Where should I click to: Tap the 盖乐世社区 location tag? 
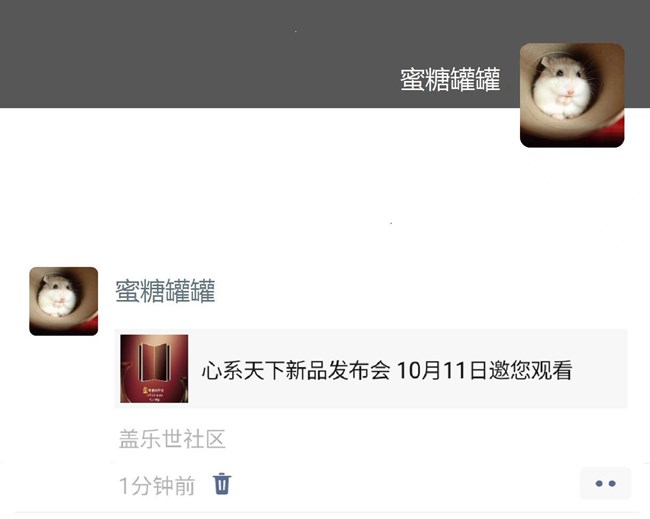click(x=172, y=439)
